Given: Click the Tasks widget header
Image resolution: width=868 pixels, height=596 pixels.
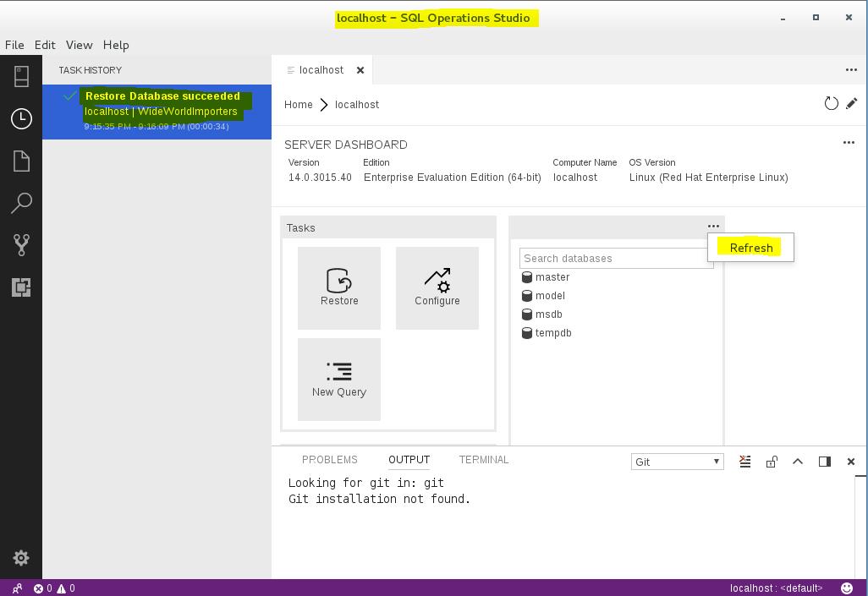Looking at the screenshot, I should coord(388,228).
